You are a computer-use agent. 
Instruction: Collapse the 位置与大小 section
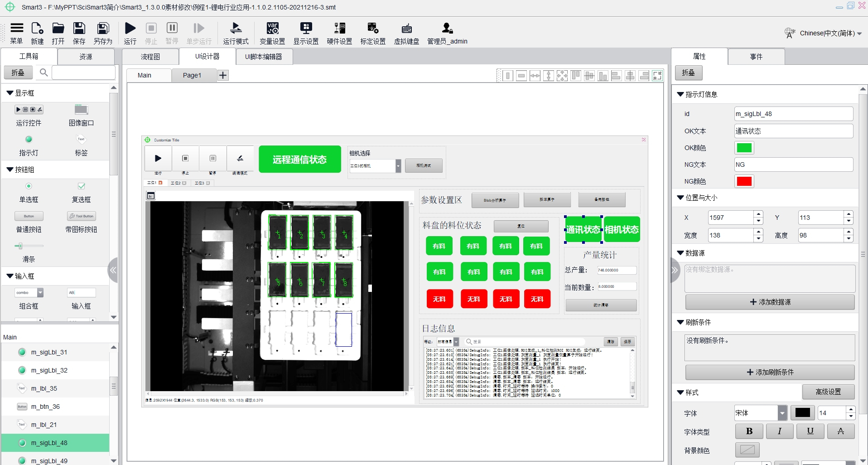point(680,198)
